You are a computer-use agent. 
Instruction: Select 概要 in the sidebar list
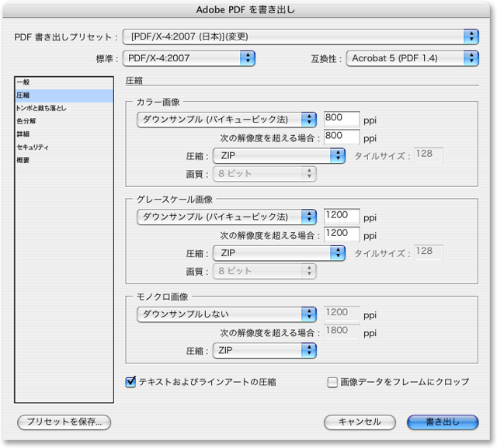(x=24, y=160)
